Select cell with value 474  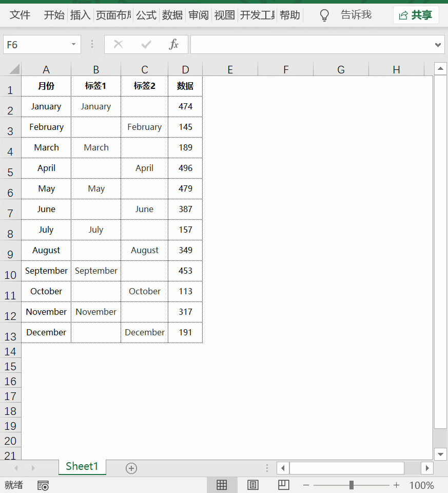tap(185, 107)
